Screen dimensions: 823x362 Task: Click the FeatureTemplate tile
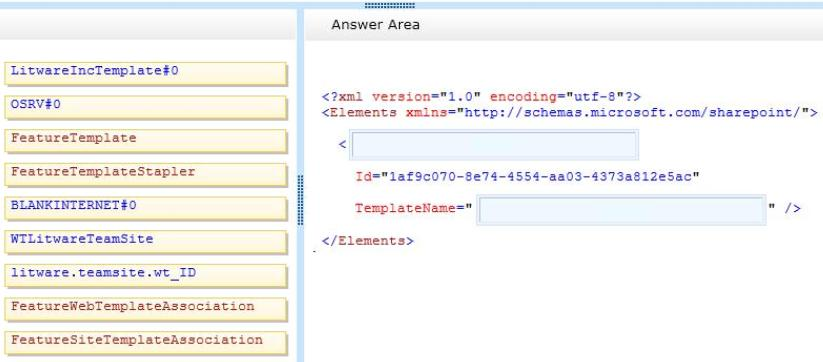(145, 141)
